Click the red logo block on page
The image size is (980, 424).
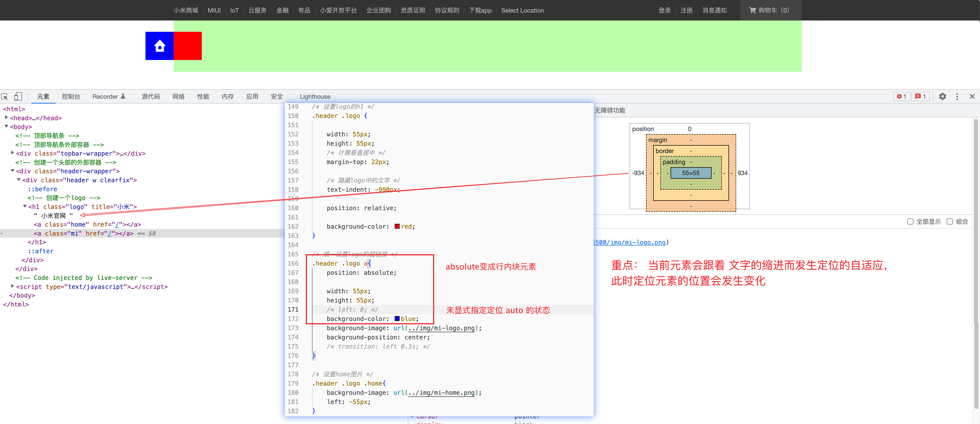pyautogui.click(x=187, y=46)
